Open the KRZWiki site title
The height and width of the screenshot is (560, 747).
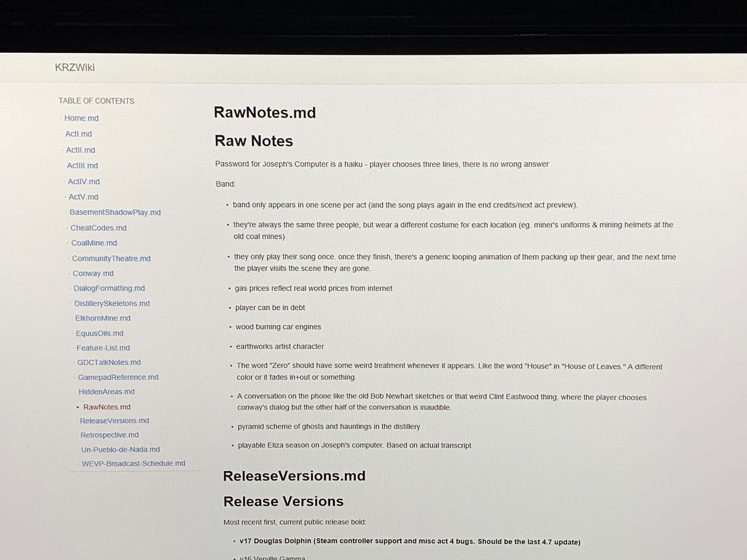[x=75, y=68]
